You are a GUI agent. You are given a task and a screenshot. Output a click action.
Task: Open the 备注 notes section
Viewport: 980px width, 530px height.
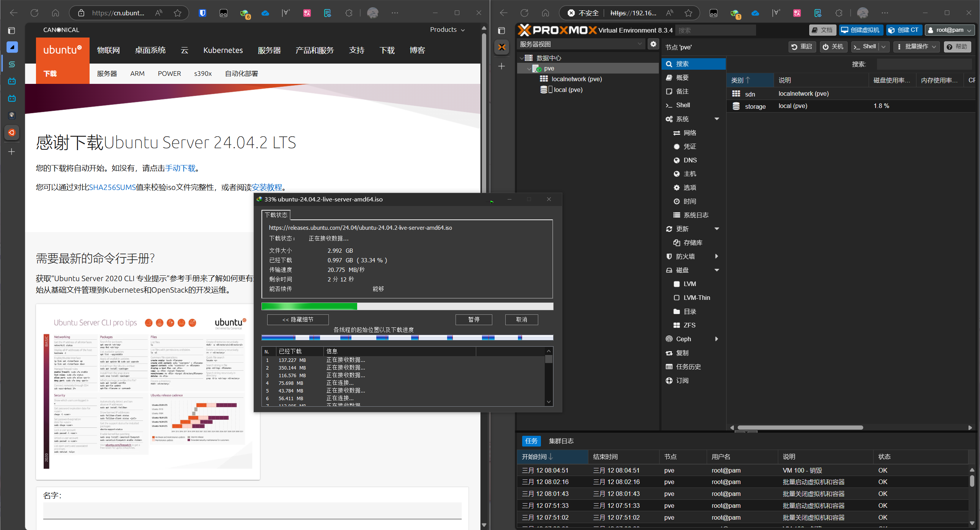click(693, 92)
